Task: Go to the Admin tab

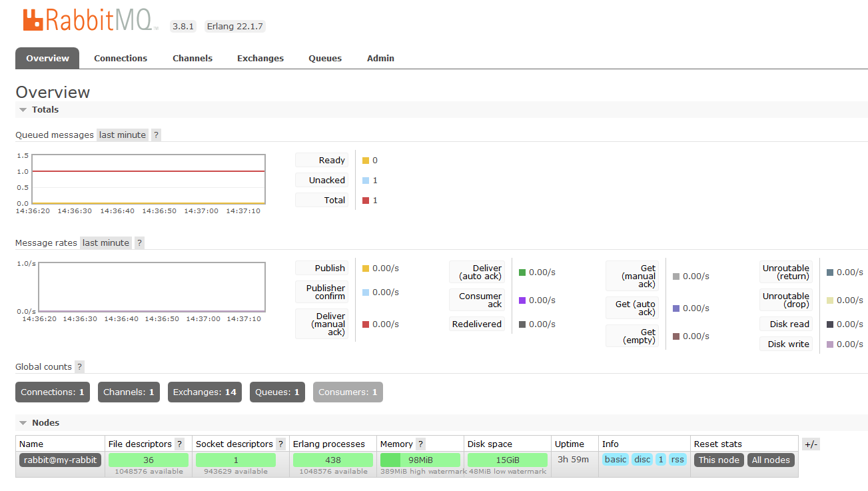Action: 380,58
